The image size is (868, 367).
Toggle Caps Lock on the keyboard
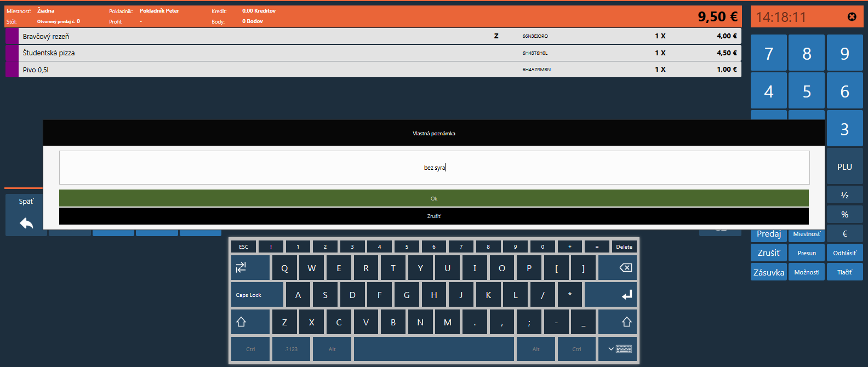point(257,295)
